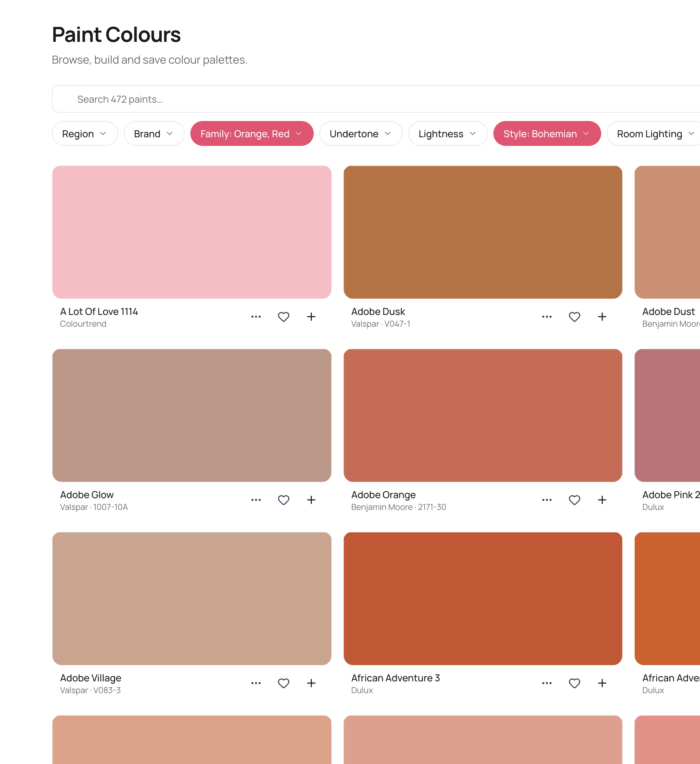Toggle favourite on Adobe Orange
Screen dimensions: 700x764
coord(574,500)
